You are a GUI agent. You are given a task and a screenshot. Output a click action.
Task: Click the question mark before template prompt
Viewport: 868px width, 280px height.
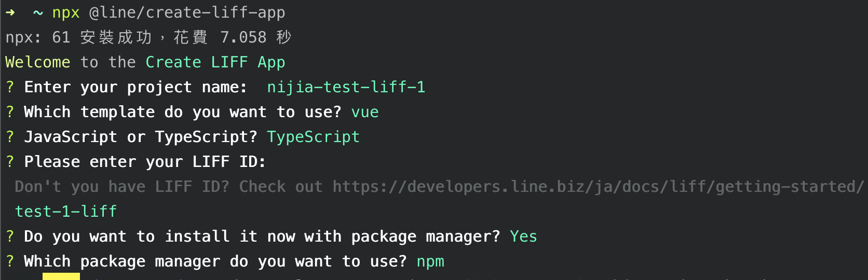10,112
